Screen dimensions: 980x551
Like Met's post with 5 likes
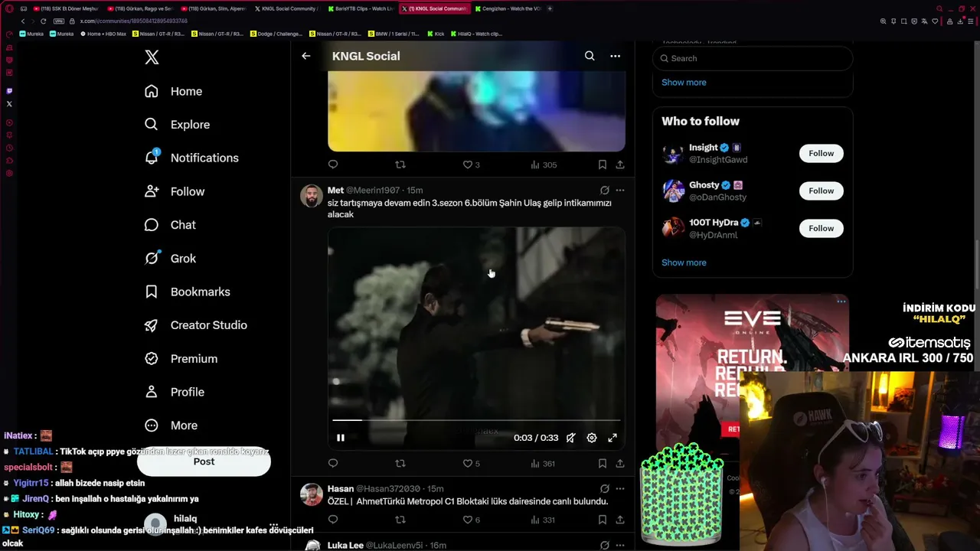pyautogui.click(x=471, y=463)
